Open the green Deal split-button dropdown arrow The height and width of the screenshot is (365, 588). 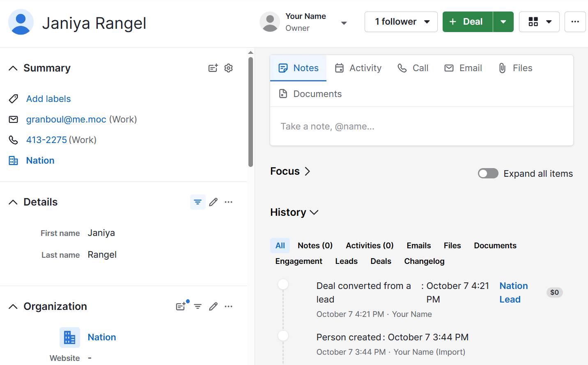(503, 22)
